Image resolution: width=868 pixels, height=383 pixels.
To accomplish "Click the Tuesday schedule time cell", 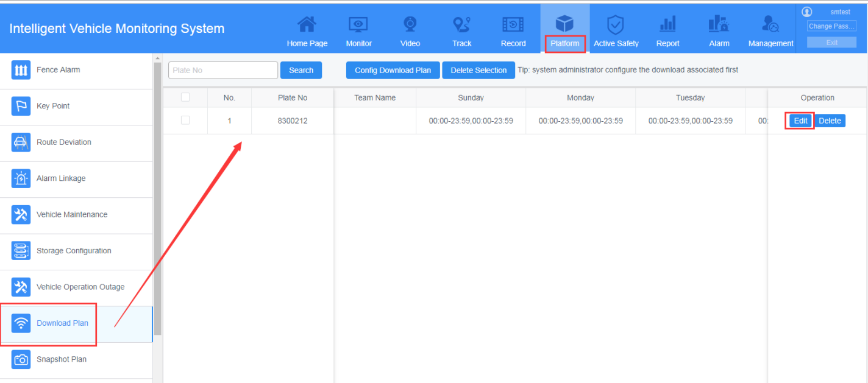I will 690,121.
